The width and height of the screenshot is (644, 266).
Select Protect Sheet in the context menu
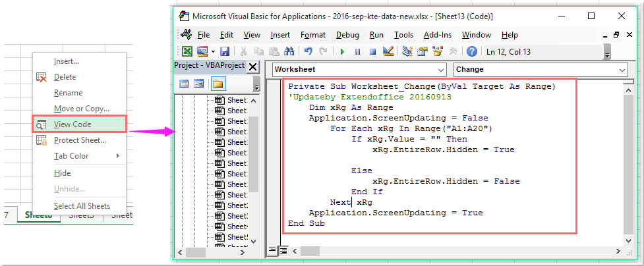click(80, 140)
